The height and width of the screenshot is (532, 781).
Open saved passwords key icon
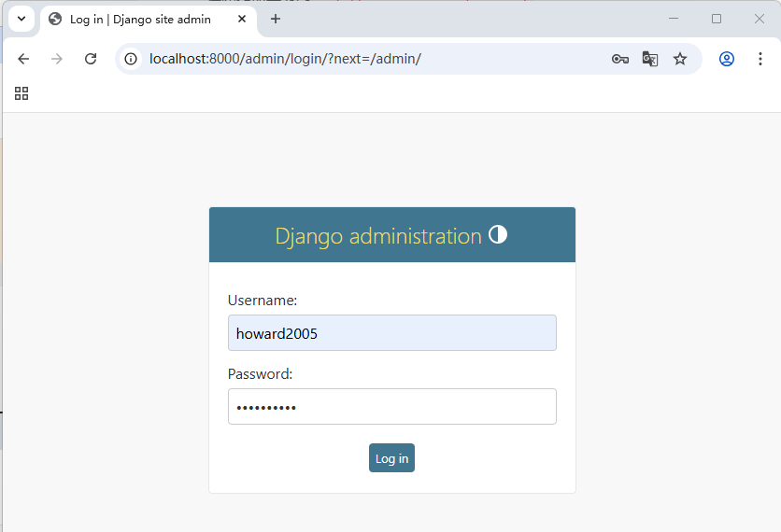pos(620,59)
